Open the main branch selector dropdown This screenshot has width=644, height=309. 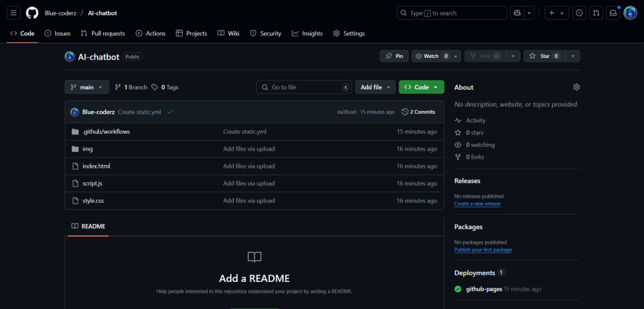coord(87,87)
